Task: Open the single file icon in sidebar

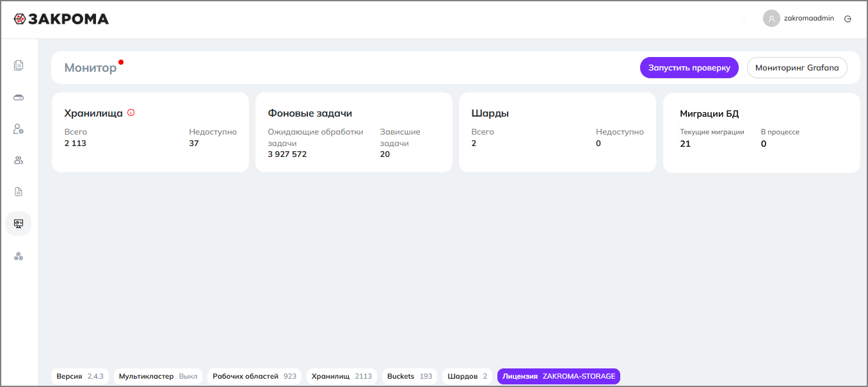Action: pyautogui.click(x=19, y=192)
